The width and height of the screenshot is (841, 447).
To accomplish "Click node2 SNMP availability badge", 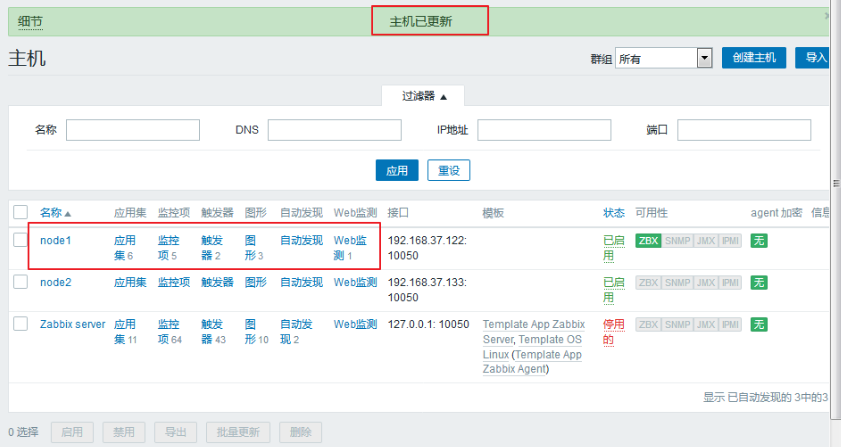I will tap(677, 282).
